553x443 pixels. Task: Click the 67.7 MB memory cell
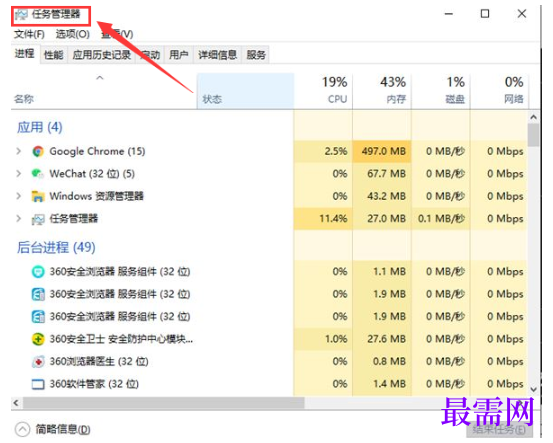[x=382, y=174]
